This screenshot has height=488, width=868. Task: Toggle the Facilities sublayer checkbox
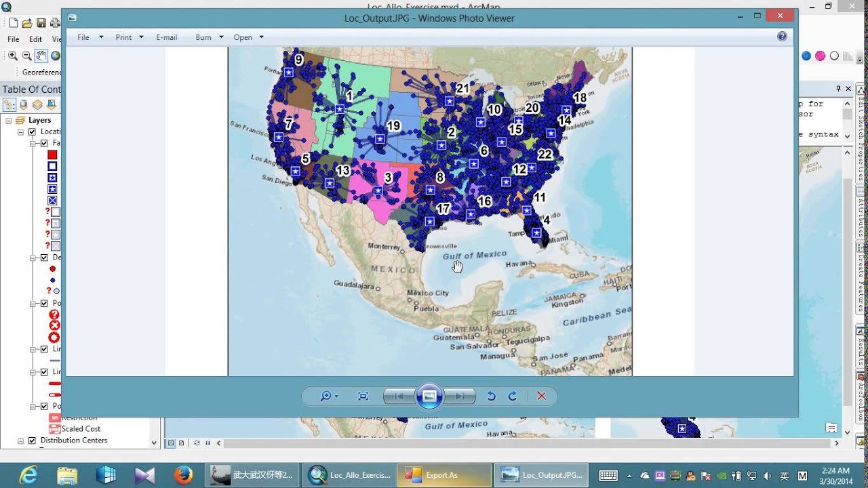44,143
